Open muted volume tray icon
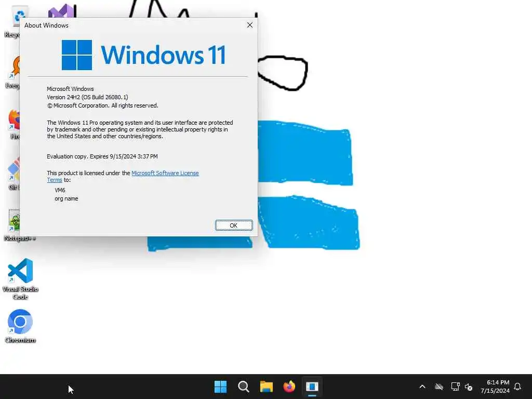 click(469, 387)
